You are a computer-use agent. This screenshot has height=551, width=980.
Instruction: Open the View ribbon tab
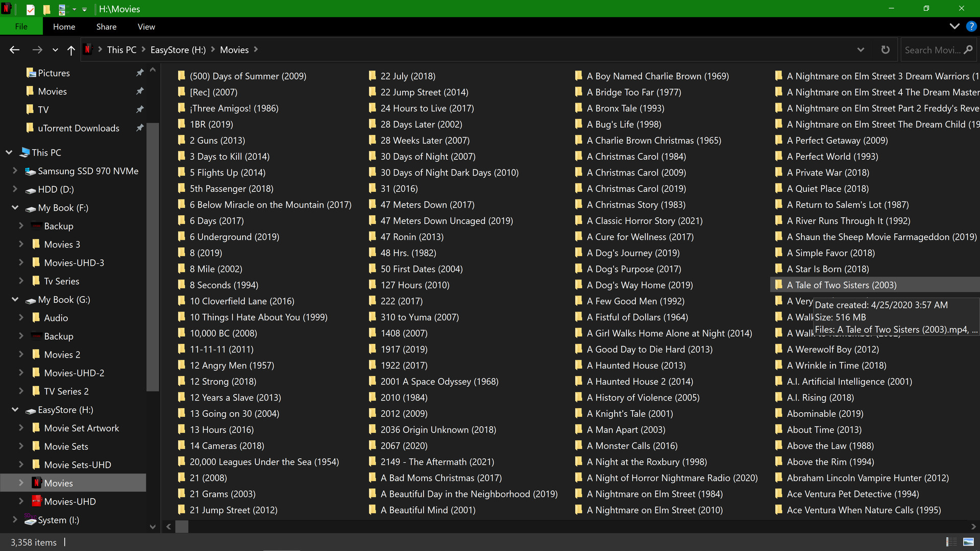tap(146, 27)
